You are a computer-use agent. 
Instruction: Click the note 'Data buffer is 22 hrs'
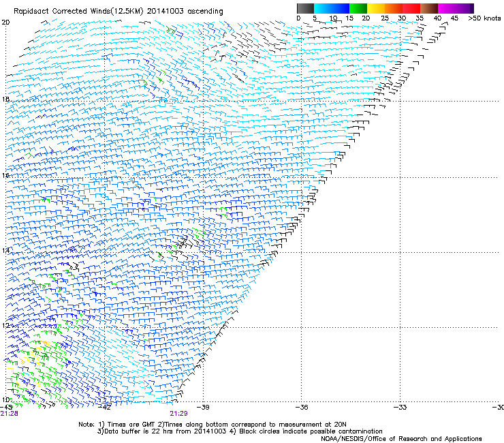139,431
